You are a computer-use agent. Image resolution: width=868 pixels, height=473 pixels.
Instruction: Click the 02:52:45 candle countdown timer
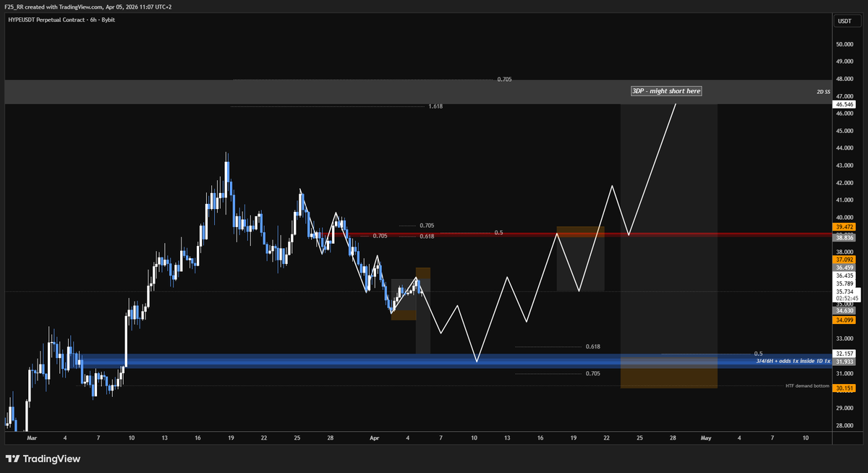pos(846,298)
